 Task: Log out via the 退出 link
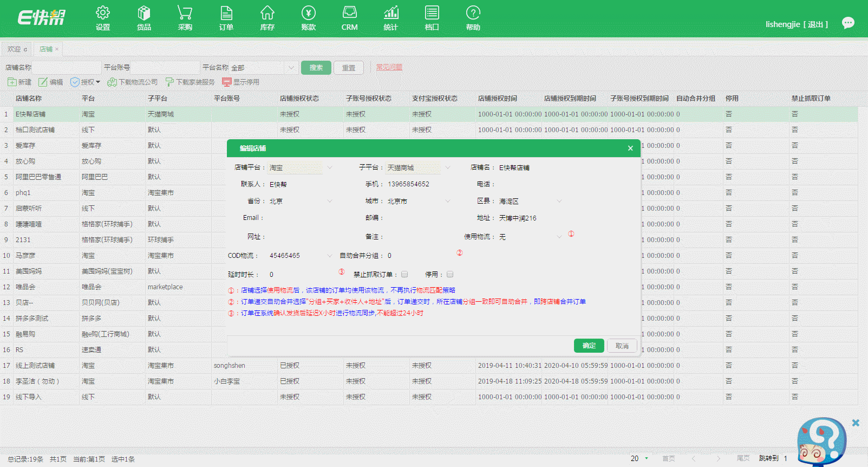815,24
